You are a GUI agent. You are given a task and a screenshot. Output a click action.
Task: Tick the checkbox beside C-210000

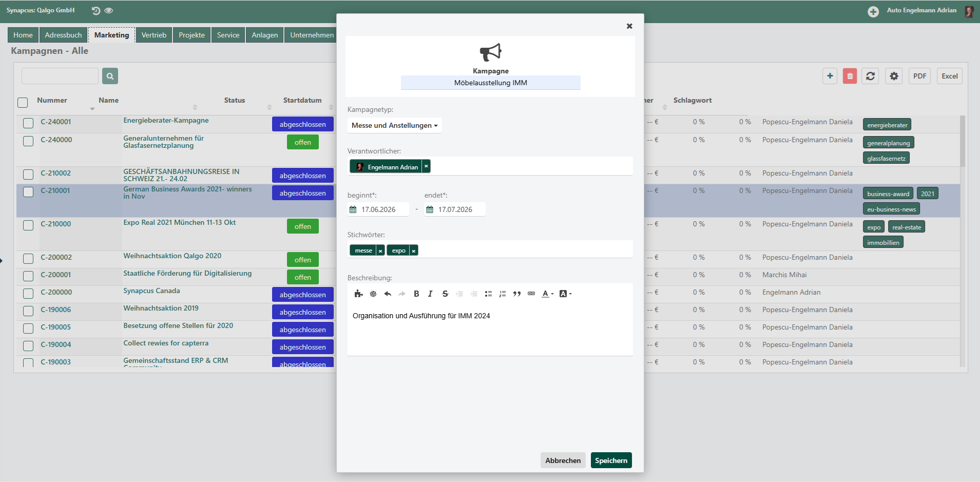pos(28,225)
